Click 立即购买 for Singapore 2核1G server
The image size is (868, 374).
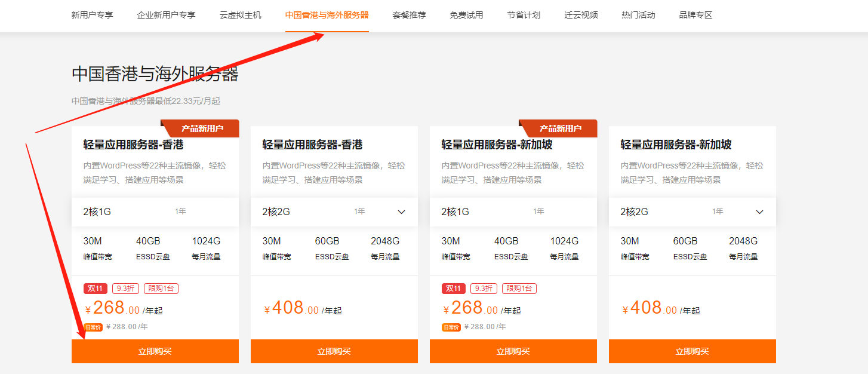pyautogui.click(x=513, y=351)
